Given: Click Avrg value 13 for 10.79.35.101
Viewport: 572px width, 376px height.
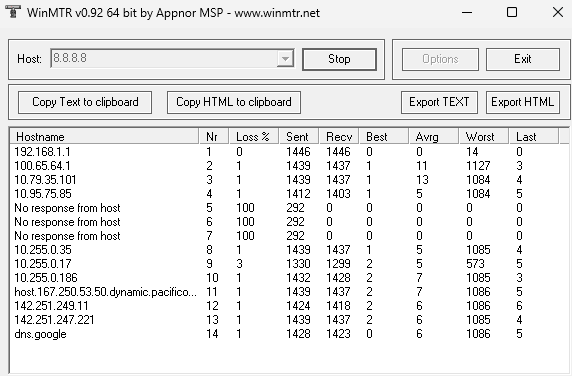Looking at the screenshot, I should tap(422, 180).
